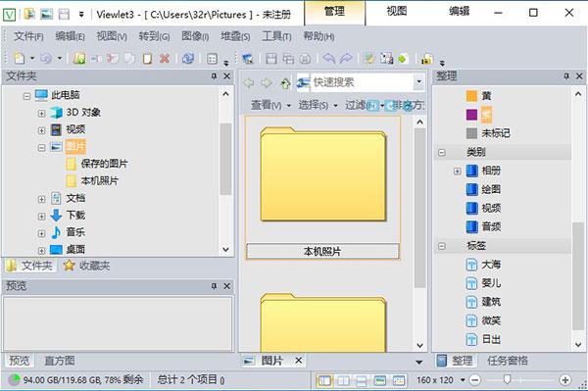This screenshot has width=588, height=391.
Task: Open the 收藏夹 tab
Action: tap(87, 266)
